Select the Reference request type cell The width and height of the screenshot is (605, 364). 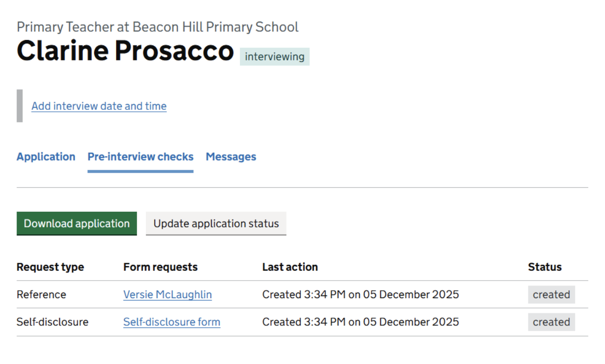(41, 295)
